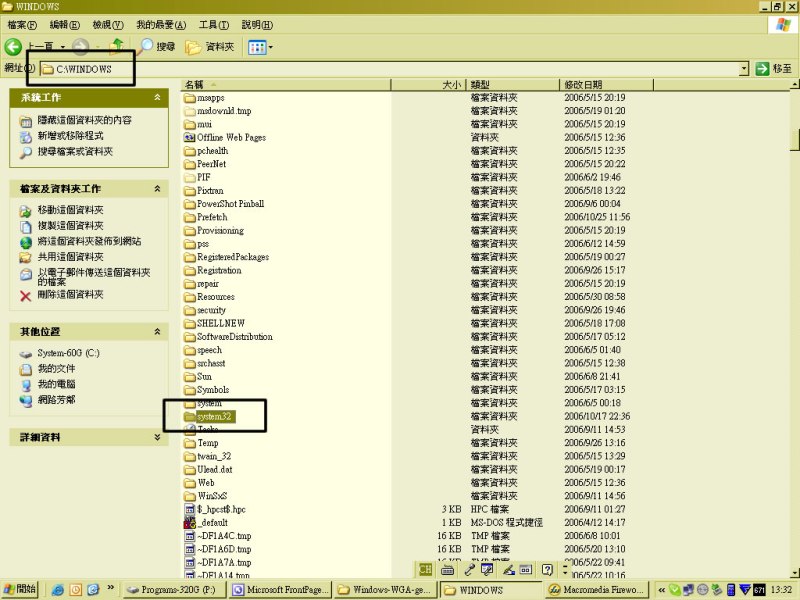Click 隱藏這個資料夾的內容
Image resolution: width=800 pixels, height=600 pixels.
click(x=84, y=120)
